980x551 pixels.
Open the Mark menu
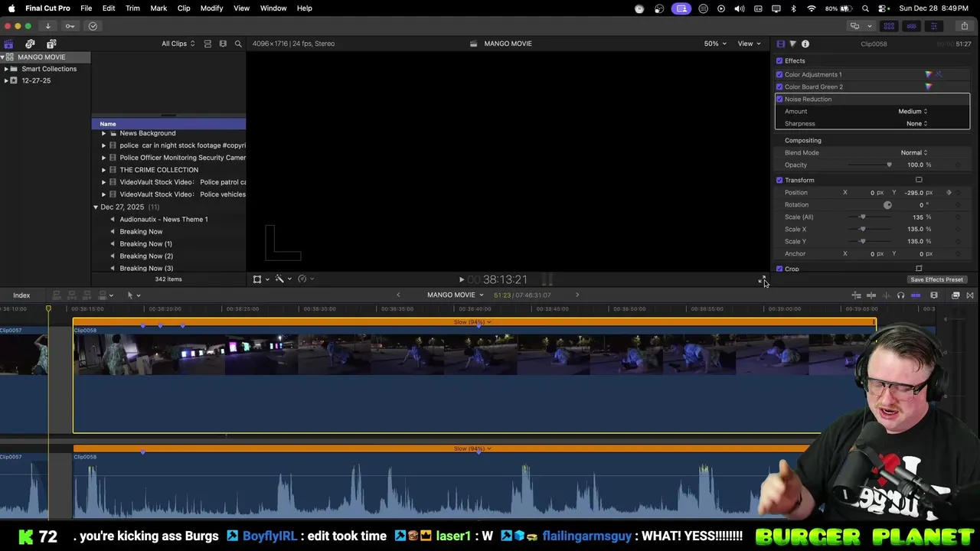(x=158, y=8)
